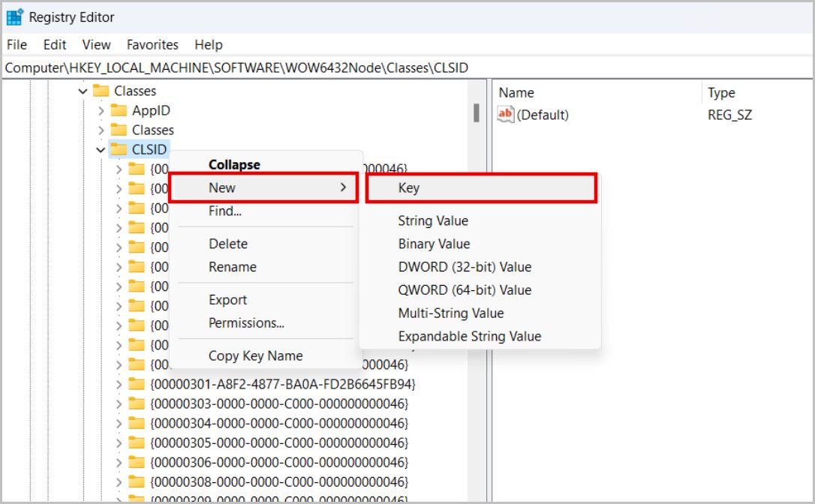Click Copy Key Name entry

click(255, 356)
